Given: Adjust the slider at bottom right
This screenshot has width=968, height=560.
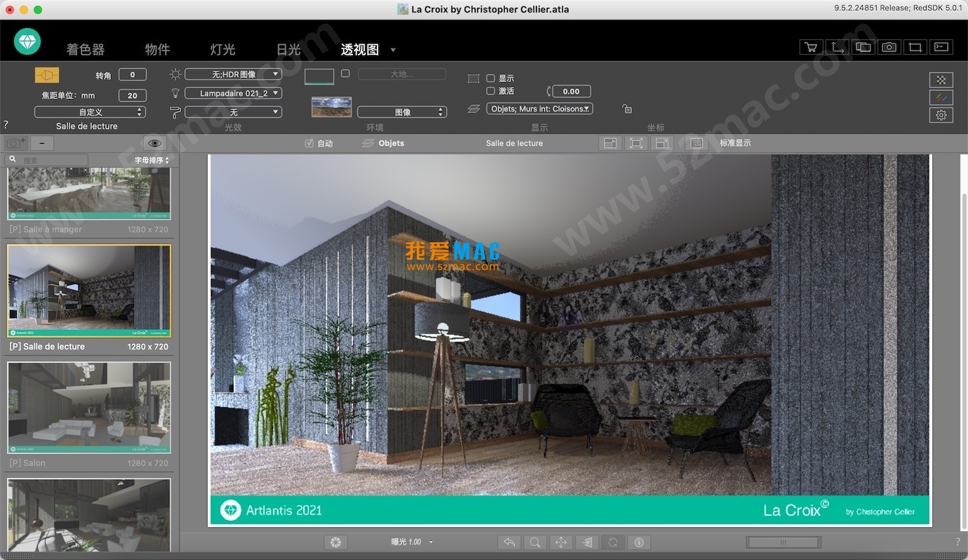Looking at the screenshot, I should 783,542.
